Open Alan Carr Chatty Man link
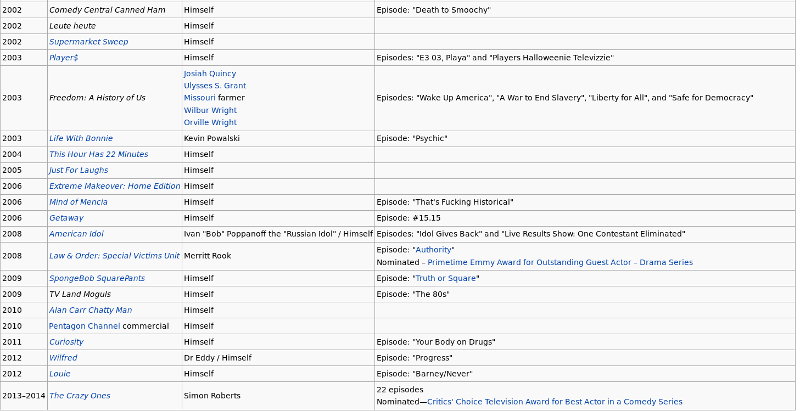Viewport: 800px width, 411px height. [90, 310]
